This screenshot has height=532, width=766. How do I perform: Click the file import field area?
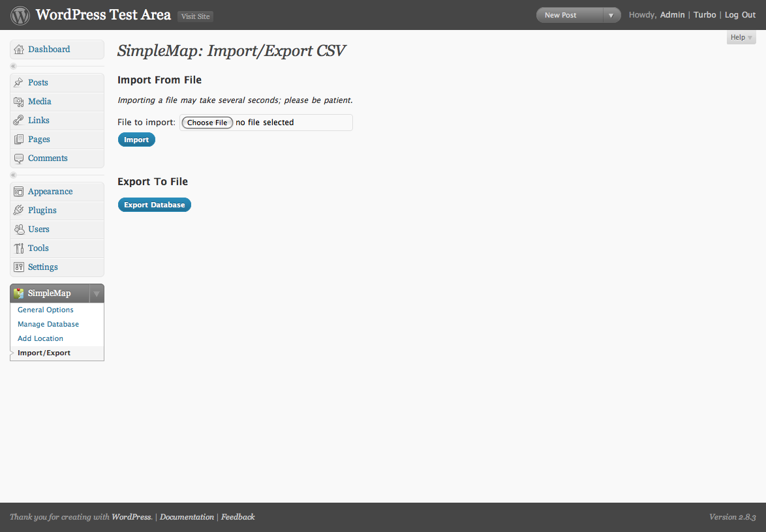coord(266,123)
